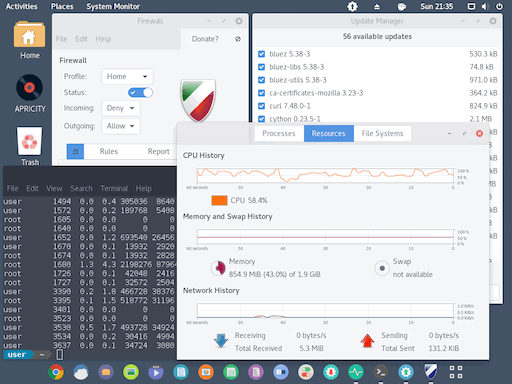
Task: Open the orange presentation dock icon
Action: pyautogui.click(x=206, y=372)
